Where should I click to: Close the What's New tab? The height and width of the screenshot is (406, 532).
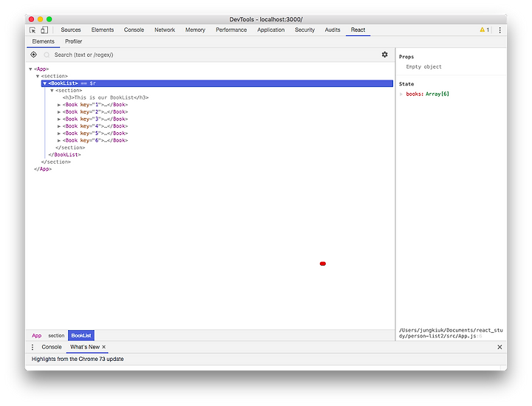click(x=104, y=347)
